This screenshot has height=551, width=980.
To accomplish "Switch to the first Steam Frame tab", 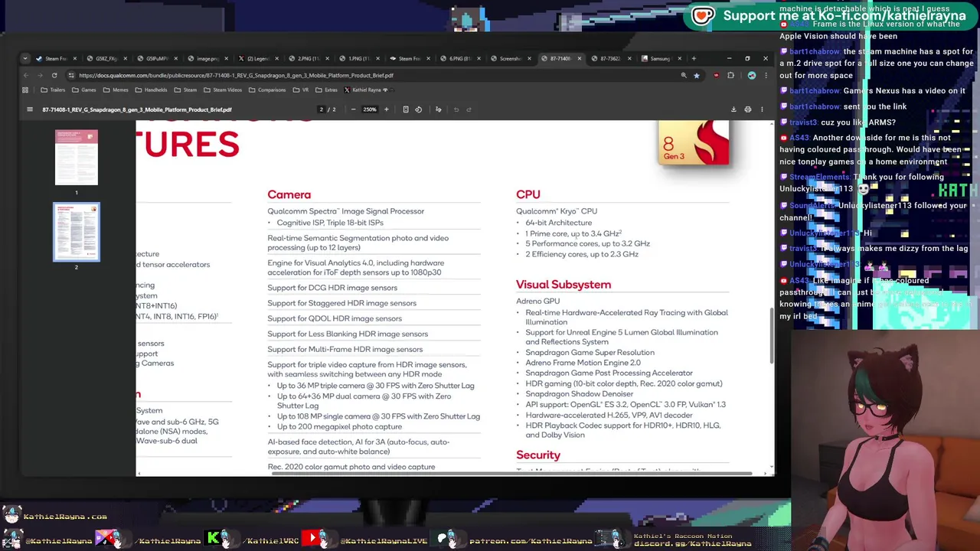I will (x=54, y=58).
